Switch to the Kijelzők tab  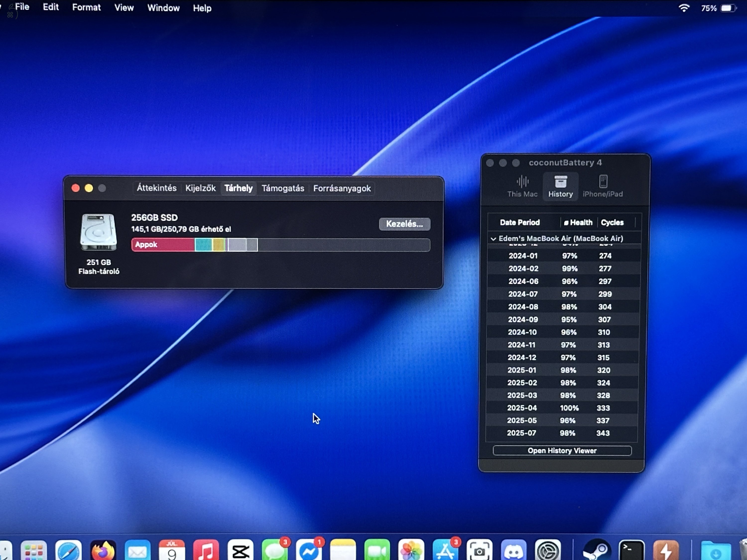click(x=201, y=188)
